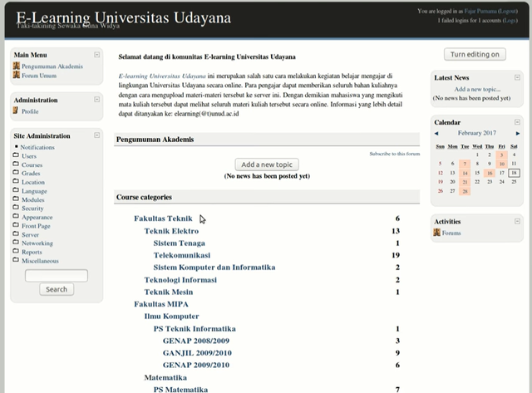Click the forum icon beside Forum Umum
The height and width of the screenshot is (393, 532).
point(17,75)
